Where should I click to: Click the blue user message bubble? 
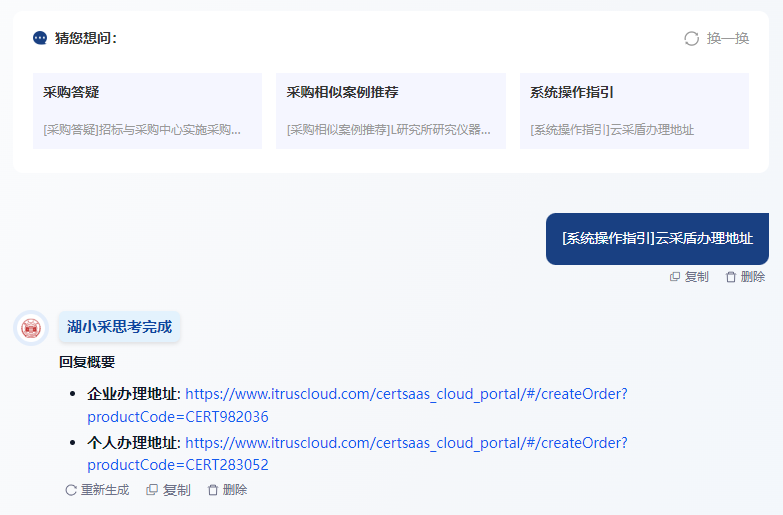[x=657, y=239]
